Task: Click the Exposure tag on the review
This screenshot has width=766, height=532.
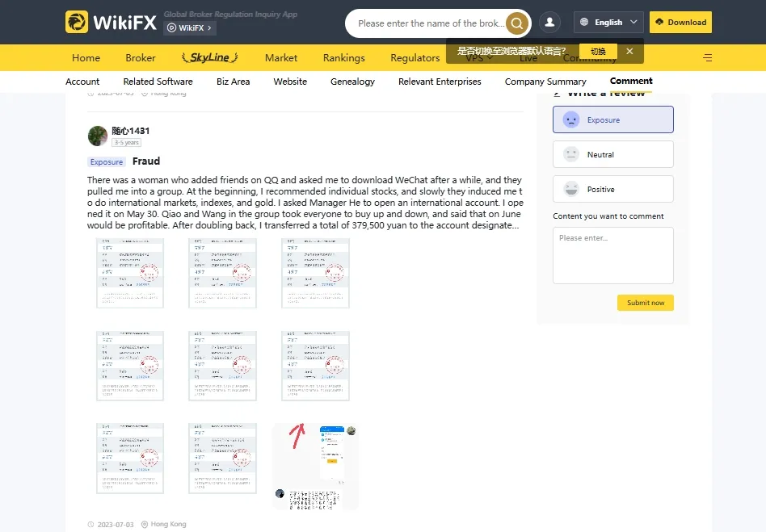Action: point(107,161)
